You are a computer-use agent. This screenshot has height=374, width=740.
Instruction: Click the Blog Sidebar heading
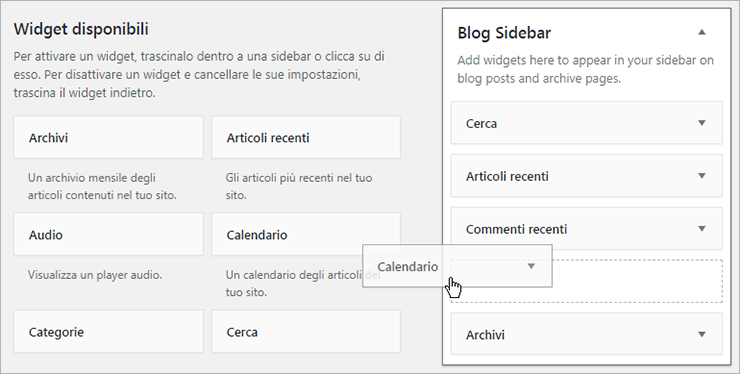pos(504,33)
